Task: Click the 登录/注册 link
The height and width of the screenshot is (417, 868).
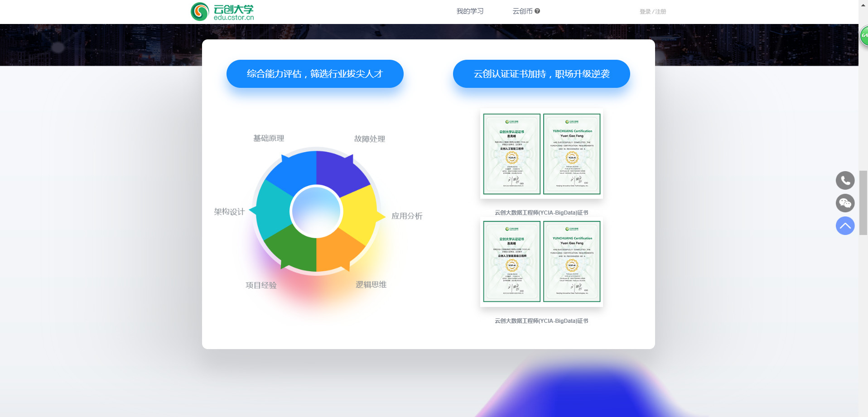Action: 652,11
